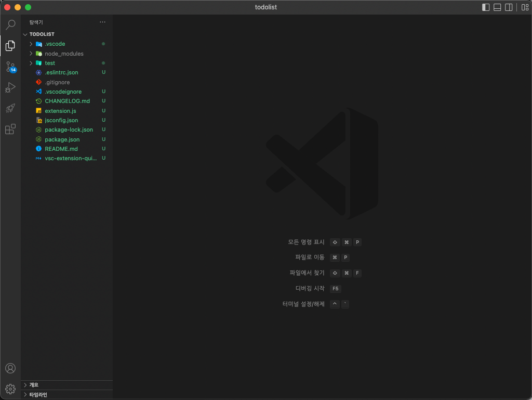Click the window title todolist
This screenshot has width=532, height=400.
click(x=265, y=7)
